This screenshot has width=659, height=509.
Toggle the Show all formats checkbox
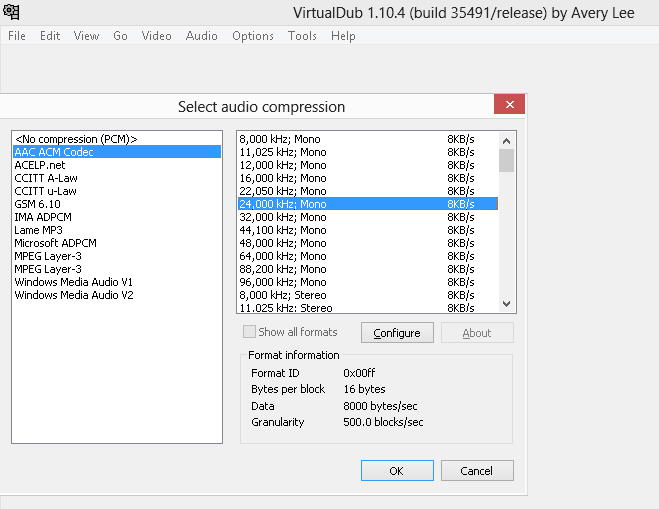[x=250, y=332]
